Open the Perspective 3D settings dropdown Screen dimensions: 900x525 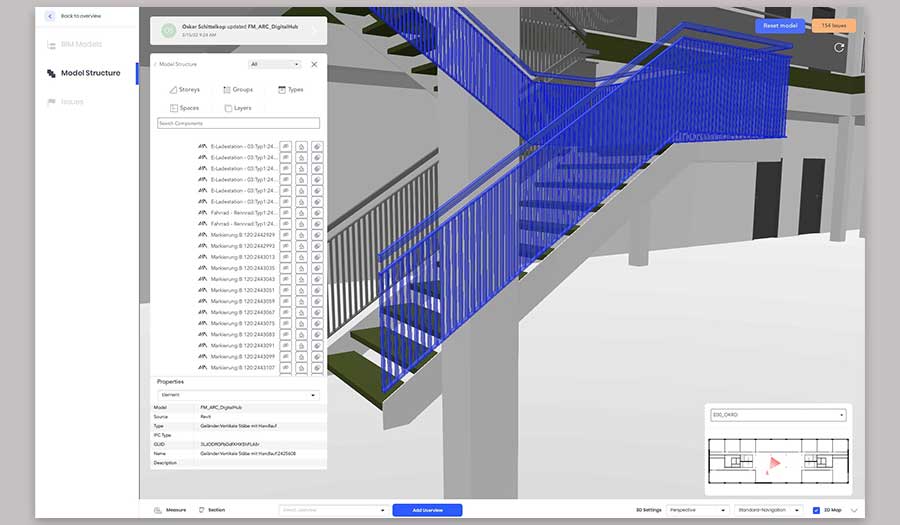697,510
